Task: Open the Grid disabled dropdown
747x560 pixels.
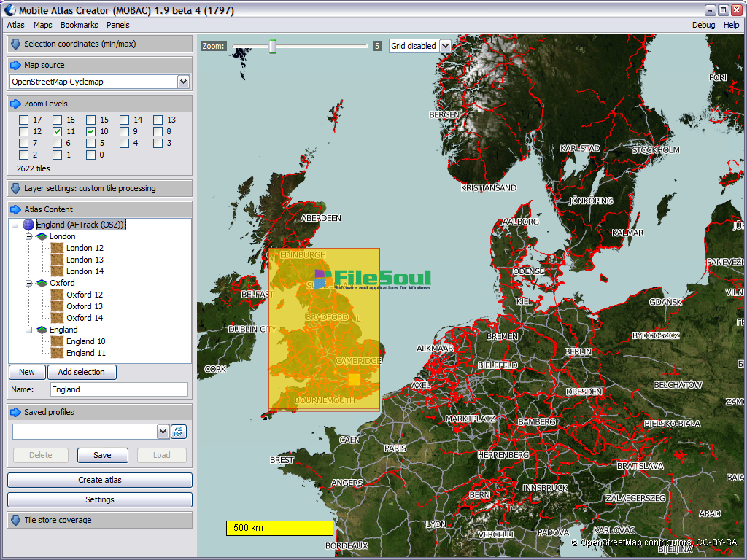Action: tap(444, 46)
